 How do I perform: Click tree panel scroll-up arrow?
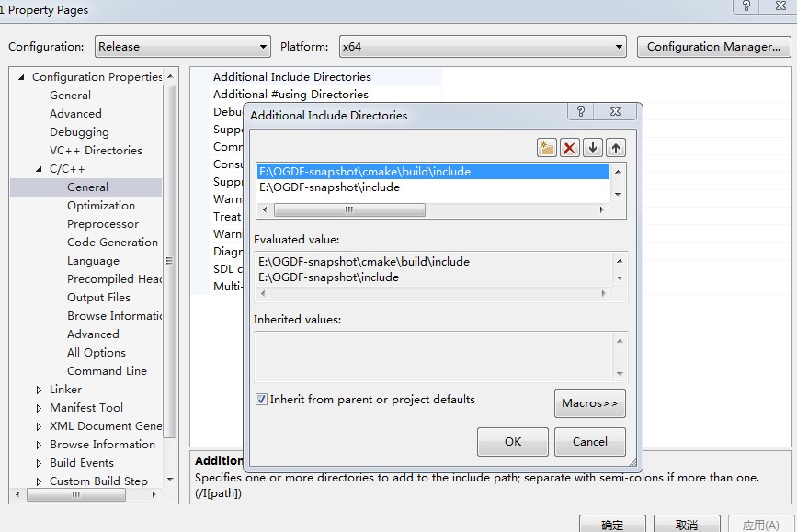pos(170,77)
